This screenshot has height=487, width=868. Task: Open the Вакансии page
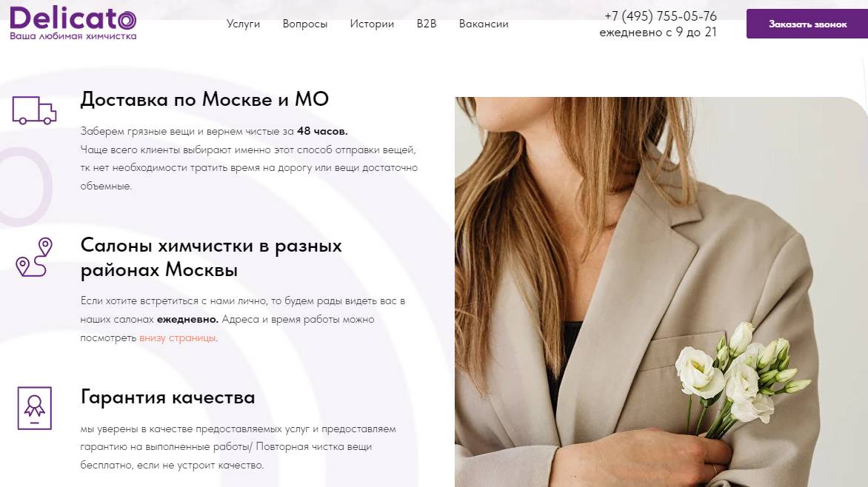(484, 24)
